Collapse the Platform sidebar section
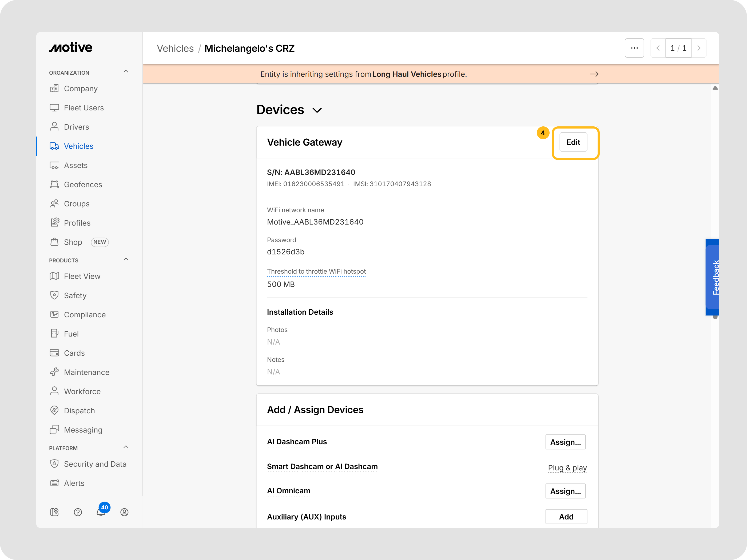 pos(126,447)
